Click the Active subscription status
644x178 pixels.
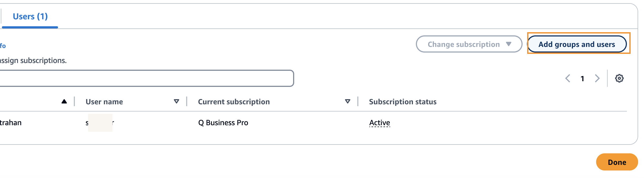tap(379, 123)
